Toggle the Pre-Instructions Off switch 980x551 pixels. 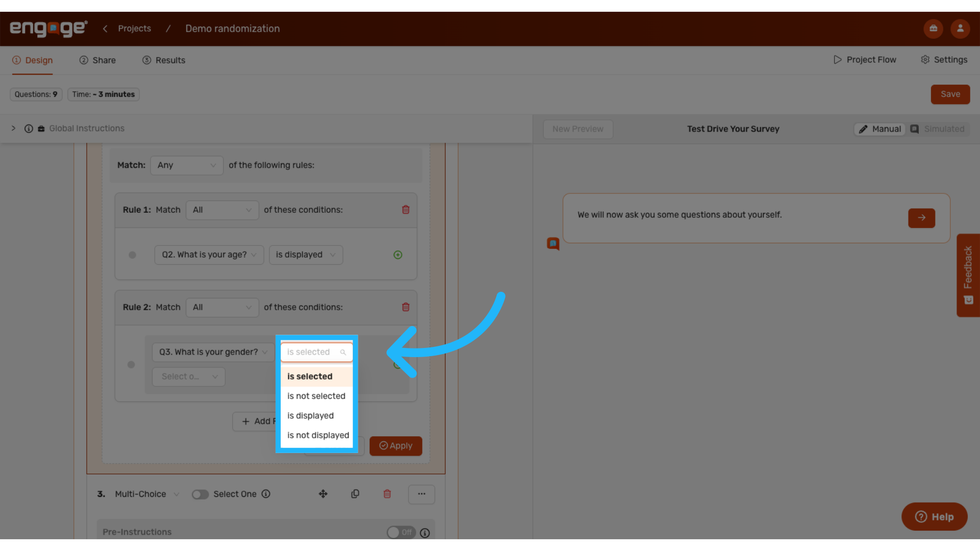click(x=401, y=532)
